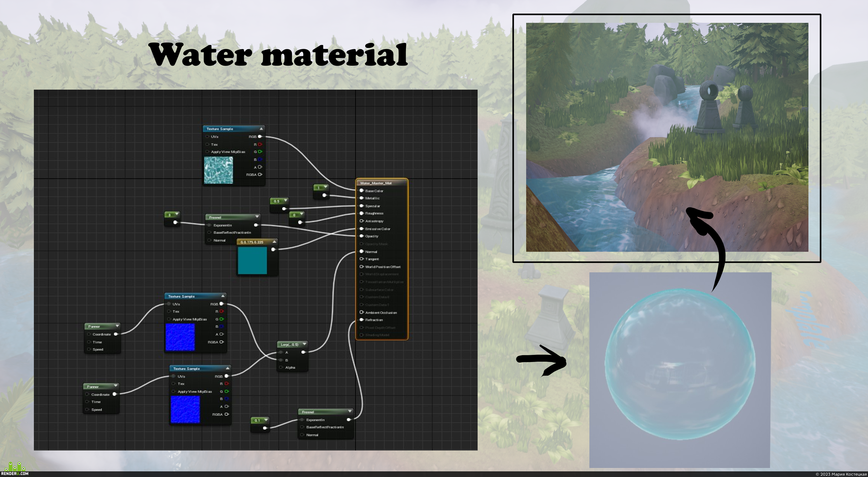Click the Refraction input pin on Water_Master_Mat
Screen dimensions: 868x477
click(361, 320)
